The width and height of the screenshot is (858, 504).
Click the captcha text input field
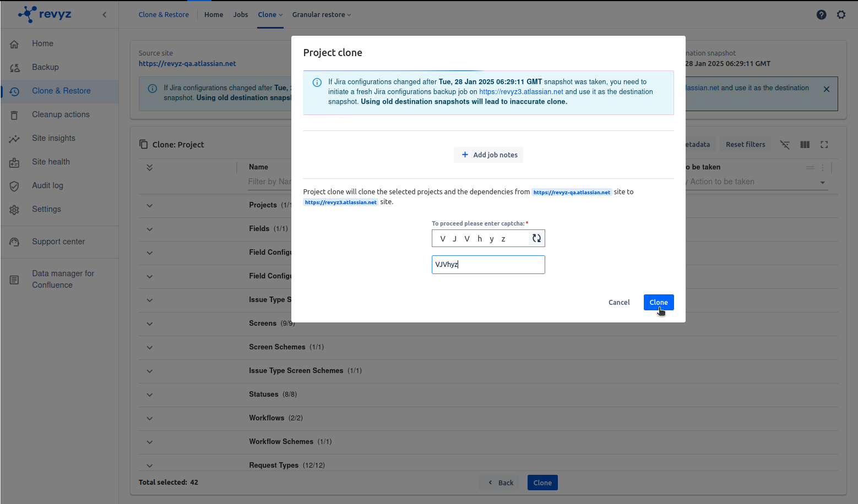point(488,265)
